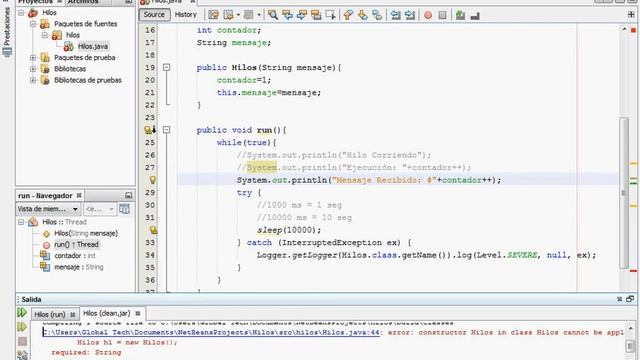Click the red error stripe mark at top
This screenshot has width=640, height=360.
(x=633, y=30)
